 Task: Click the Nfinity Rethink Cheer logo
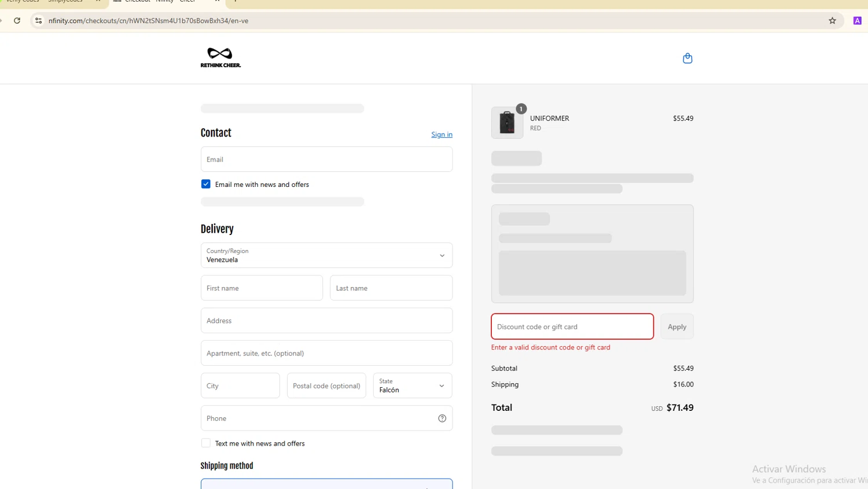pos(220,57)
